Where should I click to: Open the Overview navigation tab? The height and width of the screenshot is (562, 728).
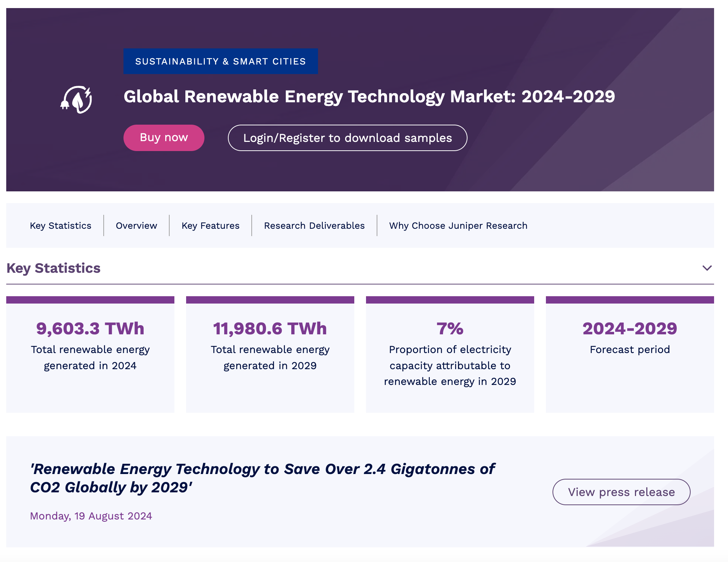pos(136,225)
